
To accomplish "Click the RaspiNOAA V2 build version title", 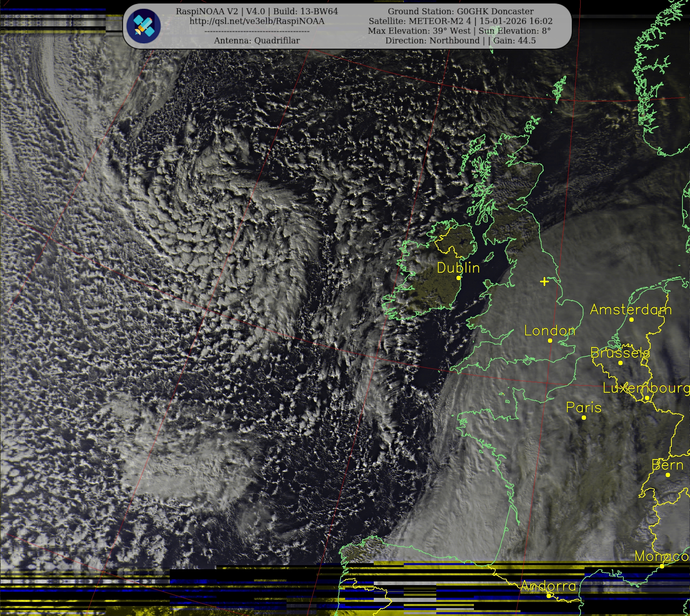I will (257, 11).
